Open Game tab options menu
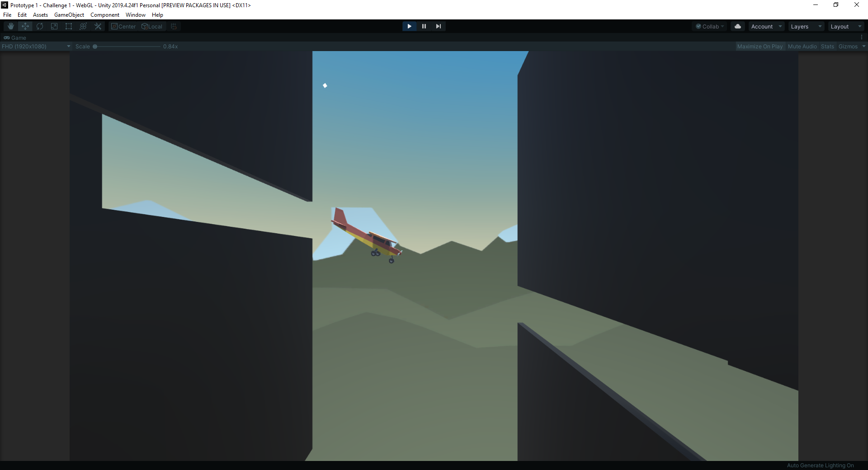The image size is (868, 470). pyautogui.click(x=862, y=38)
